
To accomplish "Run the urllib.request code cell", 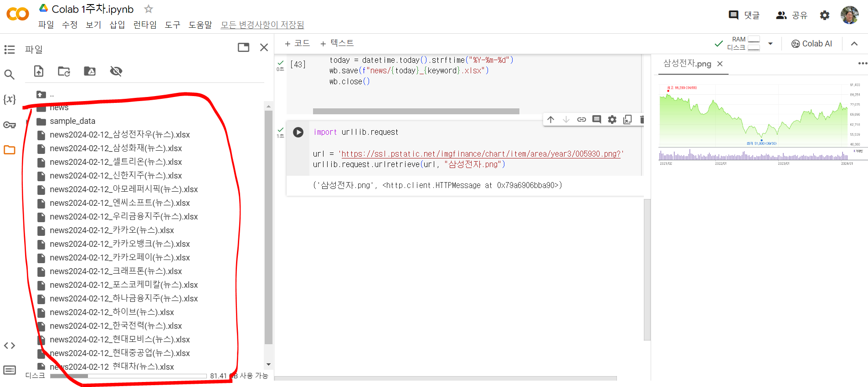I will (298, 132).
